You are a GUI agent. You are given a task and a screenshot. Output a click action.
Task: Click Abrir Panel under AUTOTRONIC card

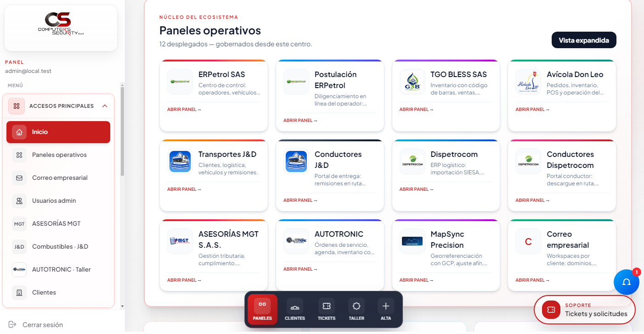coord(300,269)
